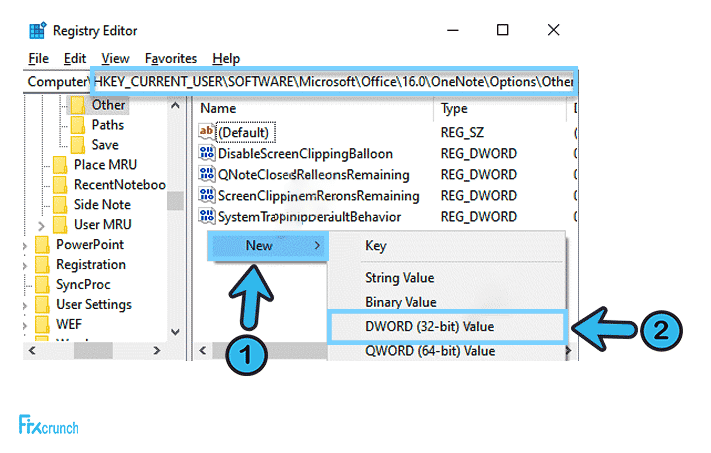The height and width of the screenshot is (453, 711).
Task: Expand the User MRU key
Action: [41, 225]
